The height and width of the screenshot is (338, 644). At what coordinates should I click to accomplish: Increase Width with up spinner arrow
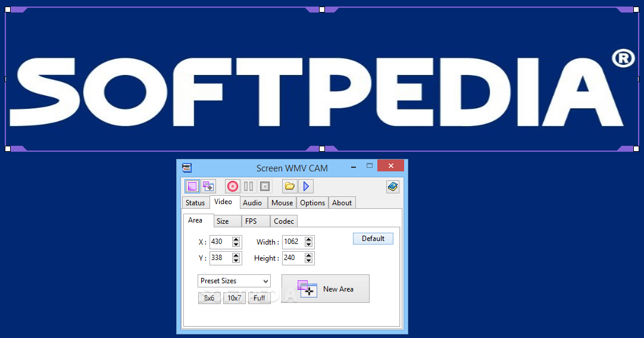pyautogui.click(x=308, y=239)
